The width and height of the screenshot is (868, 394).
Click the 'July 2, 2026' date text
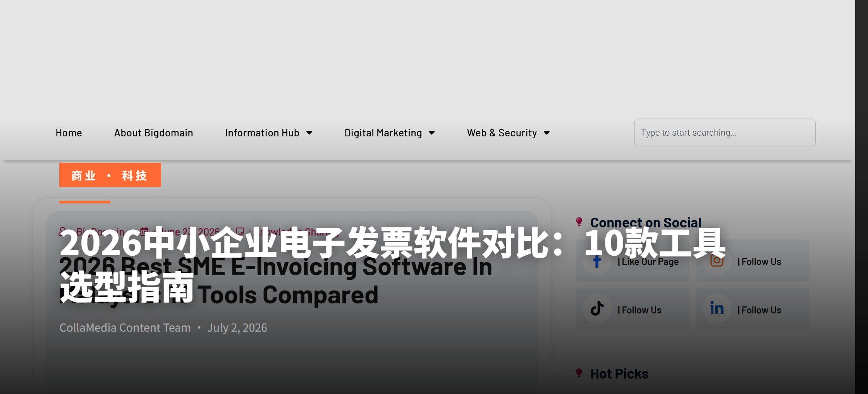click(x=237, y=328)
